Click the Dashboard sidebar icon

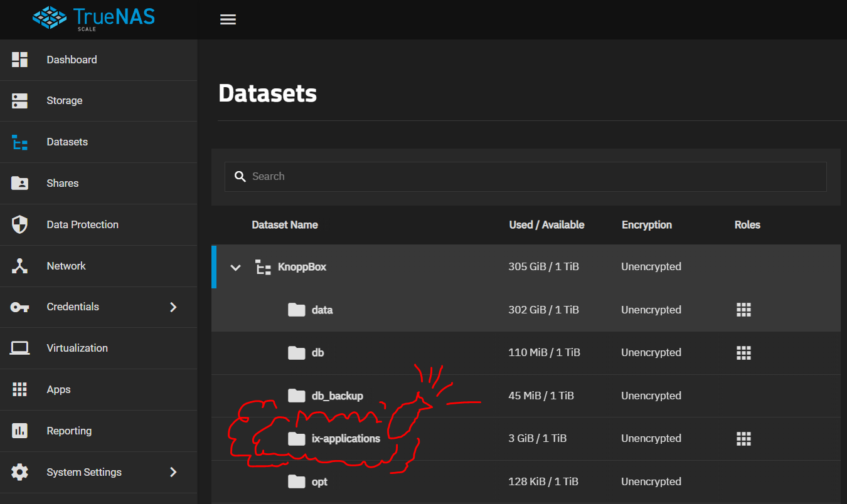click(20, 60)
